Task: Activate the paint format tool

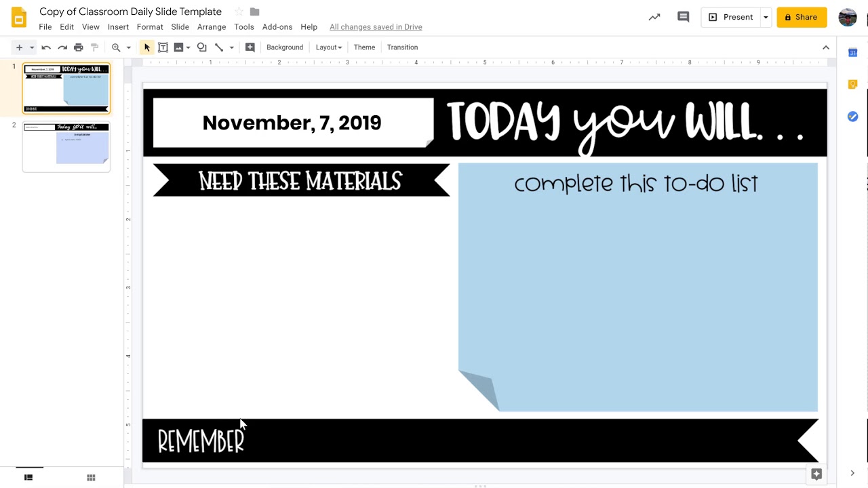Action: click(x=95, y=47)
